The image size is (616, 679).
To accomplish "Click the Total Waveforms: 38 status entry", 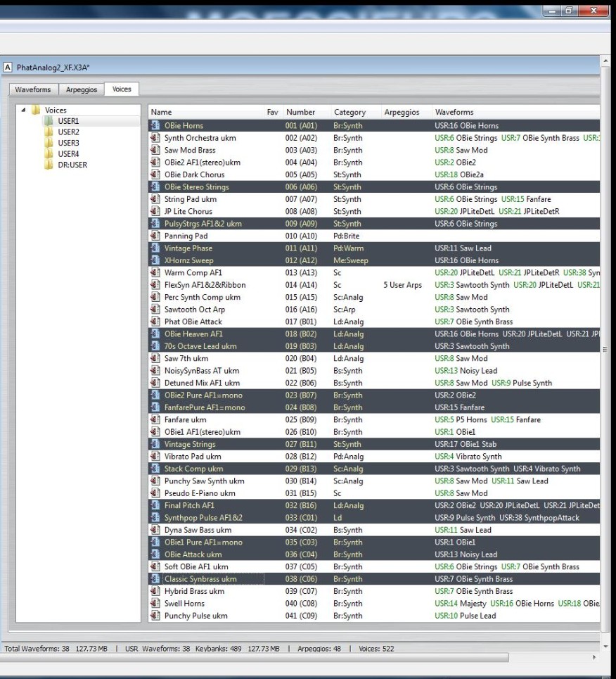I will point(37,649).
